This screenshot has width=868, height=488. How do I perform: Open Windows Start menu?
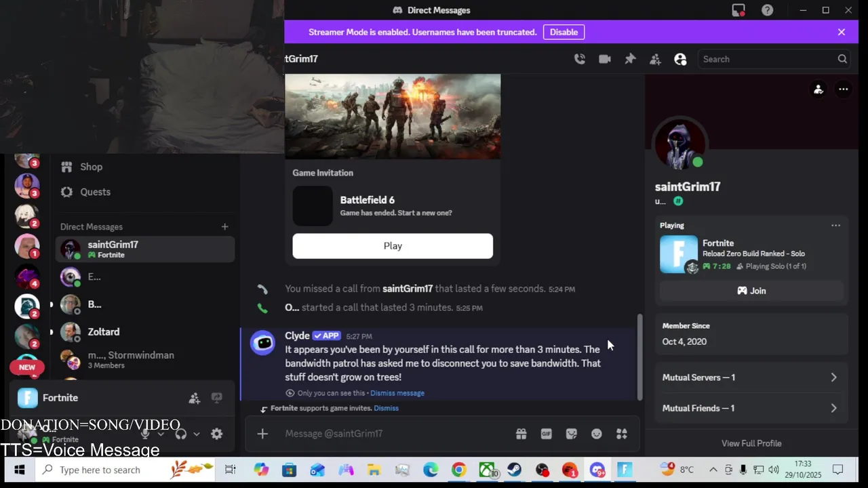point(19,470)
